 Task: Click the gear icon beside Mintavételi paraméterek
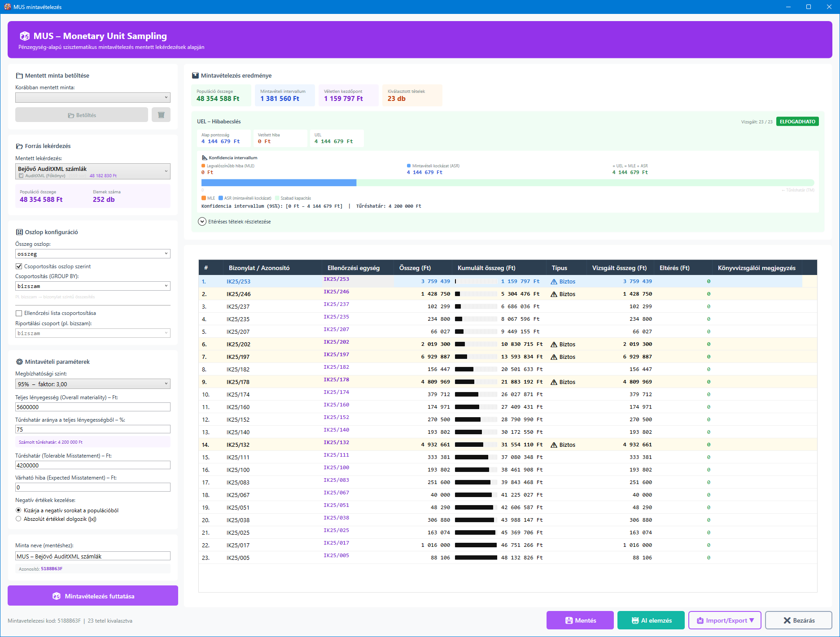19,362
